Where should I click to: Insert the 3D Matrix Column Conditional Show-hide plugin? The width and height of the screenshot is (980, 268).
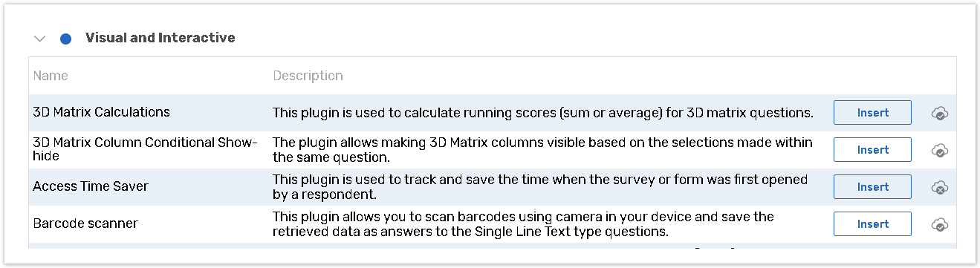coord(872,150)
